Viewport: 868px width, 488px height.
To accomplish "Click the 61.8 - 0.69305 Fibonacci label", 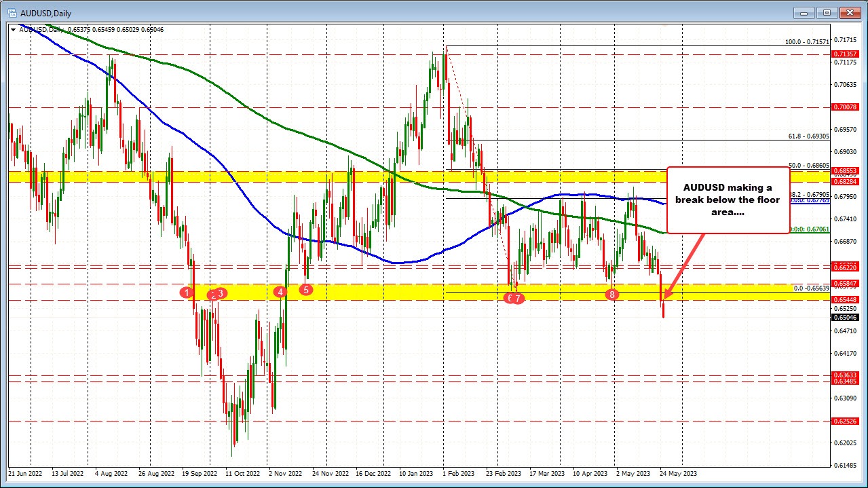I will (x=808, y=136).
